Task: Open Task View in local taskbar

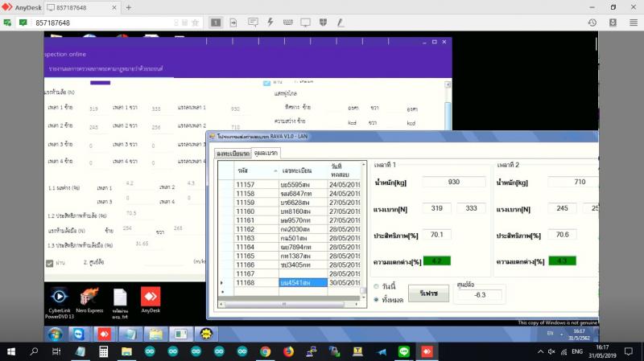Action: 56,351
